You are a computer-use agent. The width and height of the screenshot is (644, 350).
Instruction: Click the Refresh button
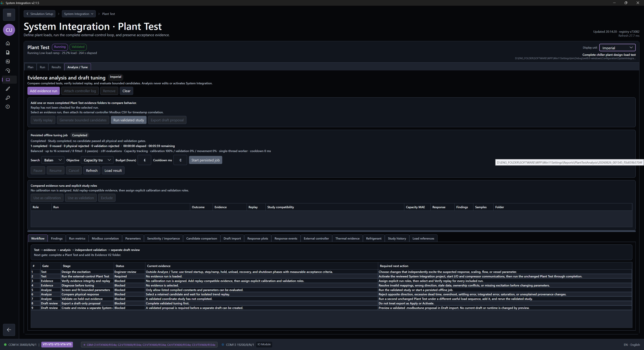click(x=92, y=171)
